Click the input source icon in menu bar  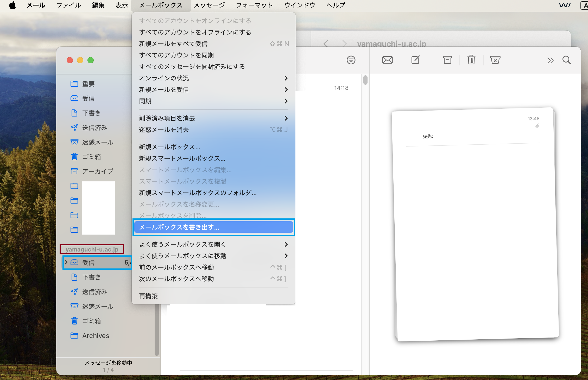click(x=584, y=5)
